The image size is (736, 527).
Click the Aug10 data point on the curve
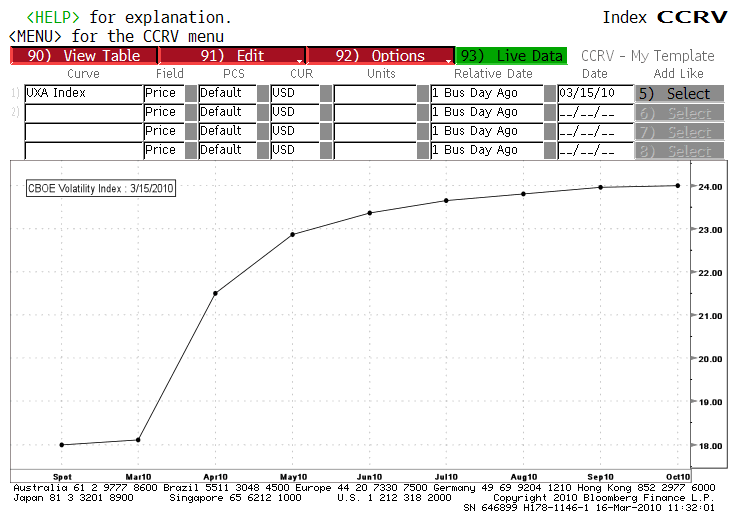point(523,194)
